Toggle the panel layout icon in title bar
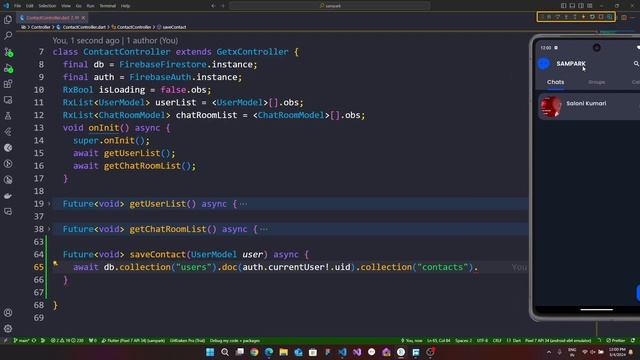 point(572,6)
